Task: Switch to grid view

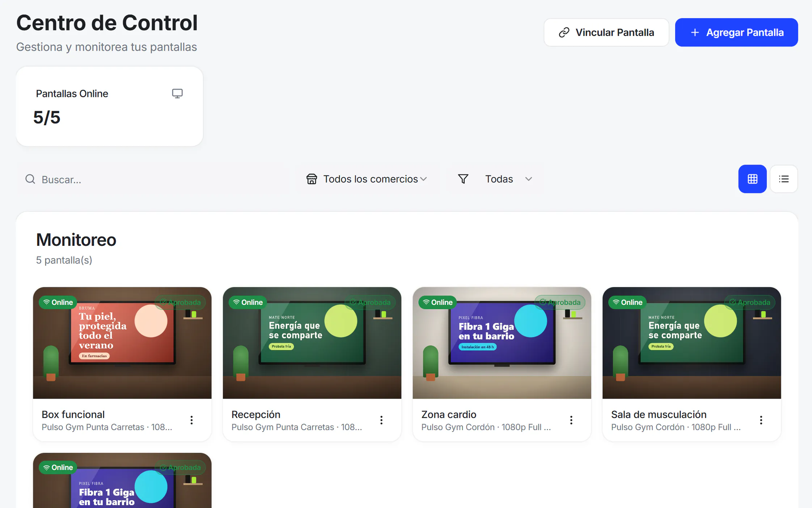Action: (752, 179)
